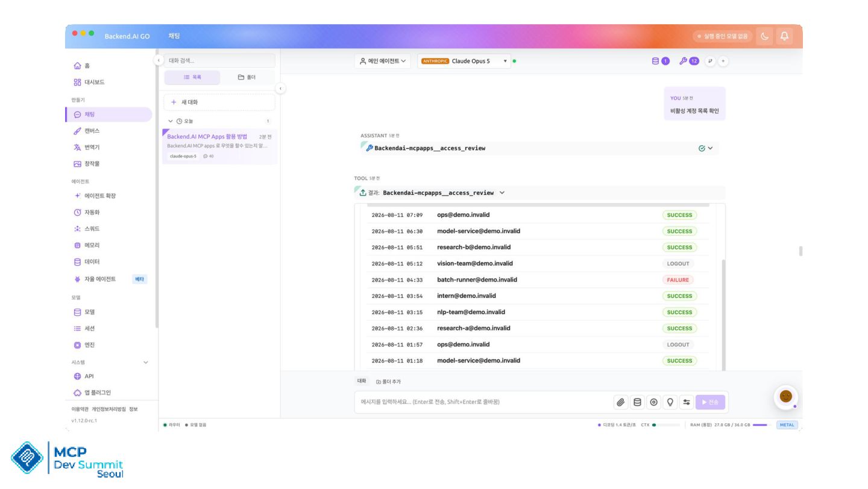Click the 실행 중인 모델 없음 status pill
Image resolution: width=868 pixels, height=489 pixels.
723,36
